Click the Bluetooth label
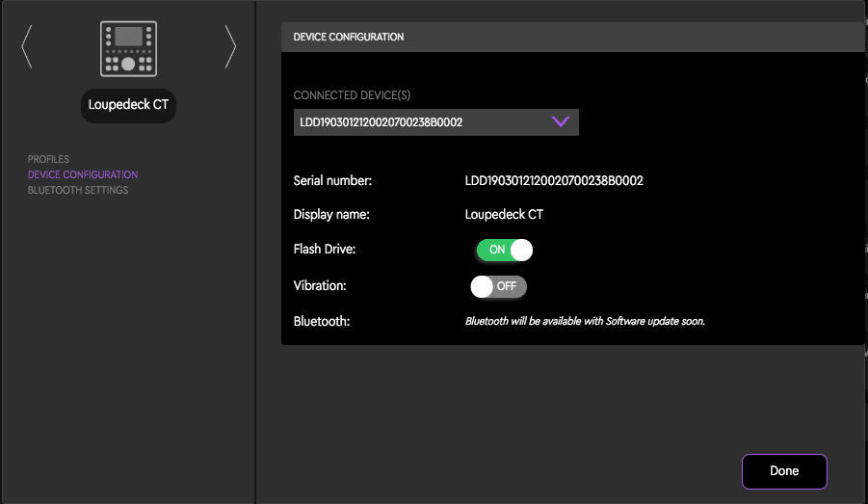 [x=322, y=321]
